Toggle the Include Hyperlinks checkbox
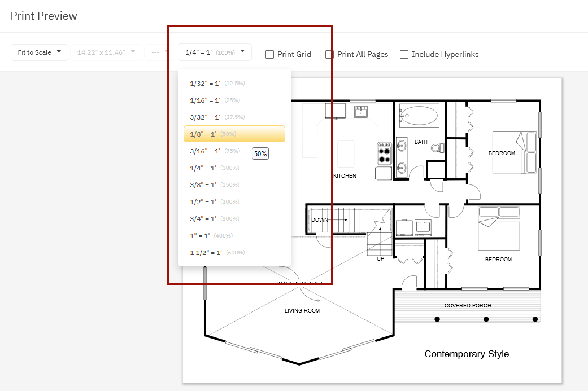 (404, 55)
